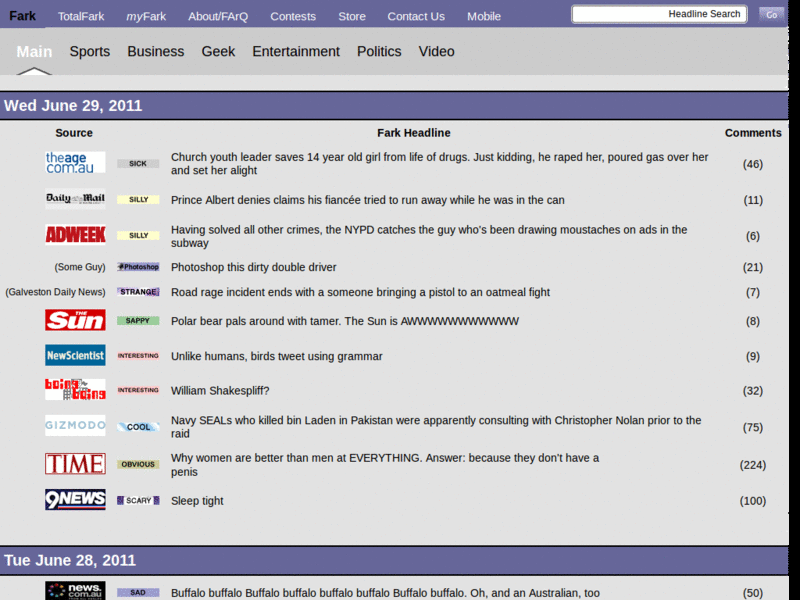The image size is (800, 600).
Task: Click the SILLY tag on Prince Albert row
Action: click(138, 199)
